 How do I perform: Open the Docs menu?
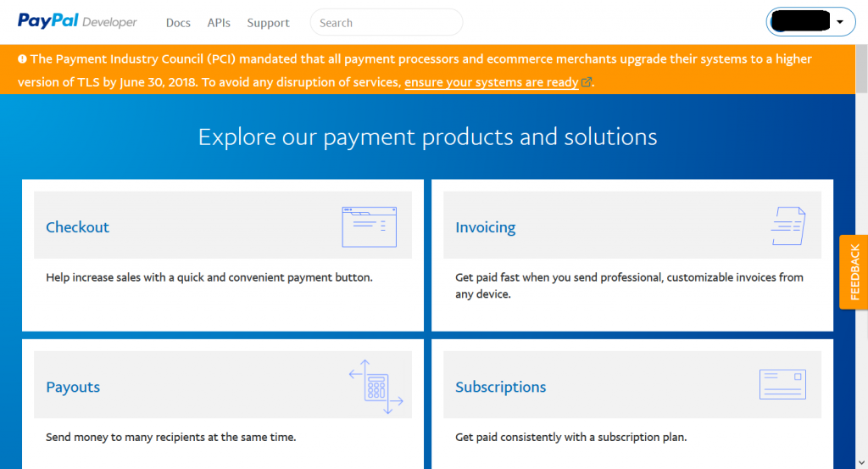(178, 23)
